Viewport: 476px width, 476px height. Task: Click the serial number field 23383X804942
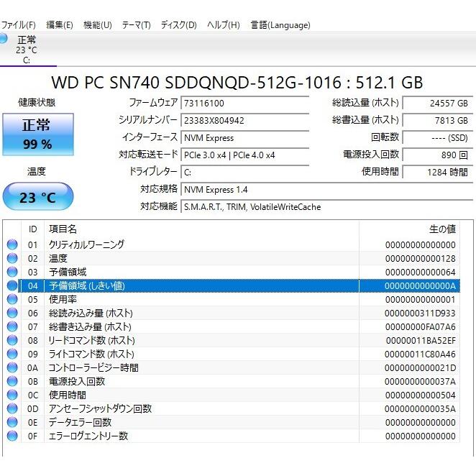245,121
